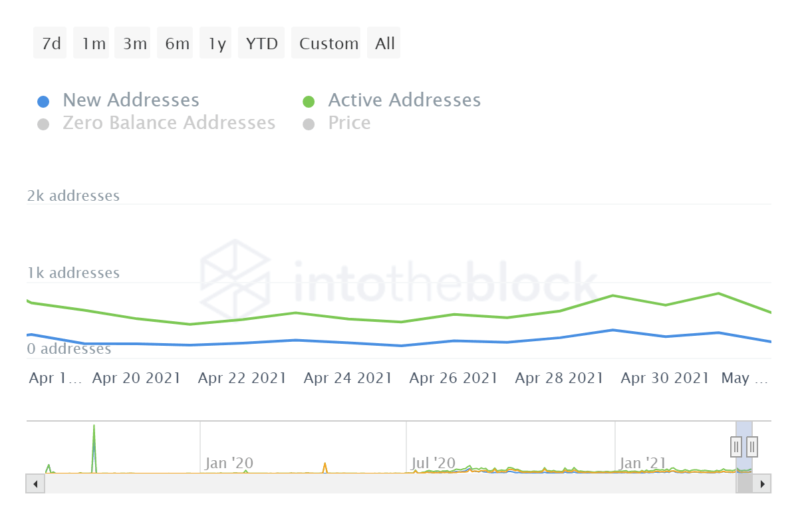
Task: Set chart range to 6m
Action: click(177, 43)
